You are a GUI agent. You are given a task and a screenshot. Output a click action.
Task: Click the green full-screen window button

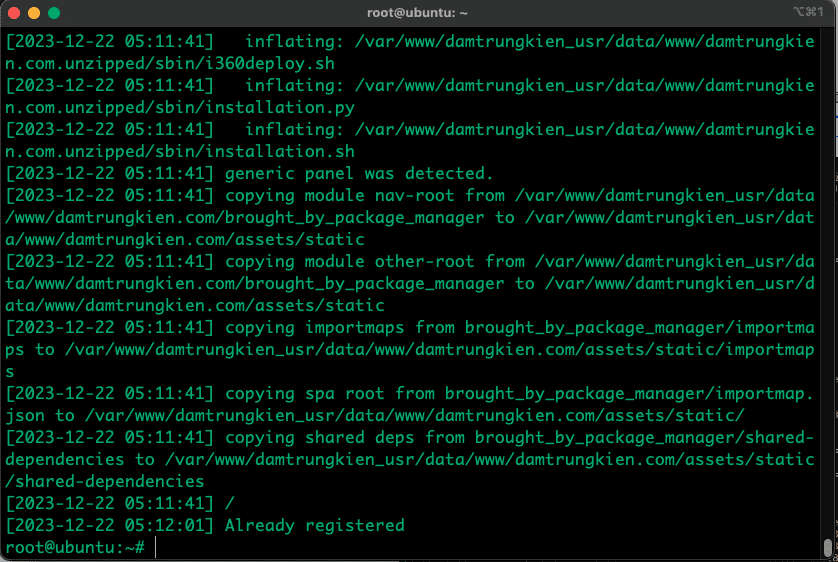point(54,13)
